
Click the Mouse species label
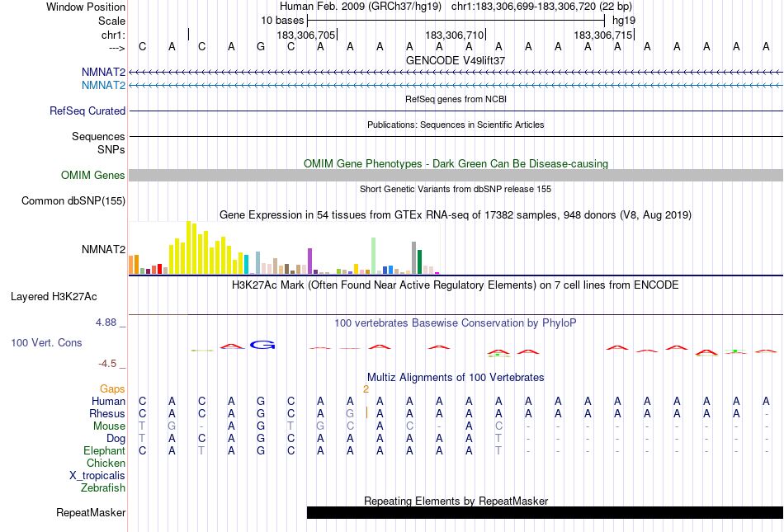(109, 426)
